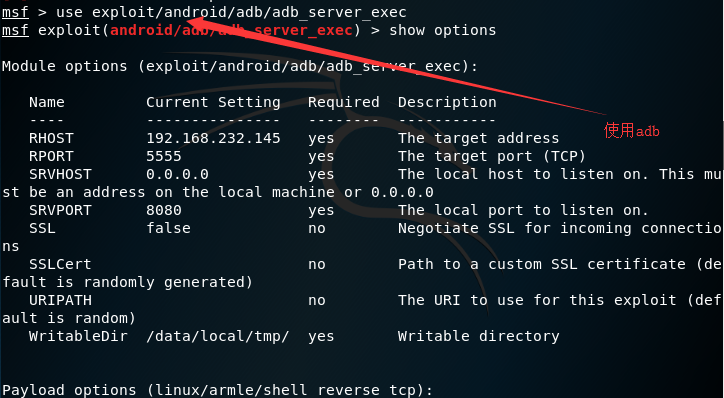
Task: Select the SSLCert option name
Action: click(60, 265)
